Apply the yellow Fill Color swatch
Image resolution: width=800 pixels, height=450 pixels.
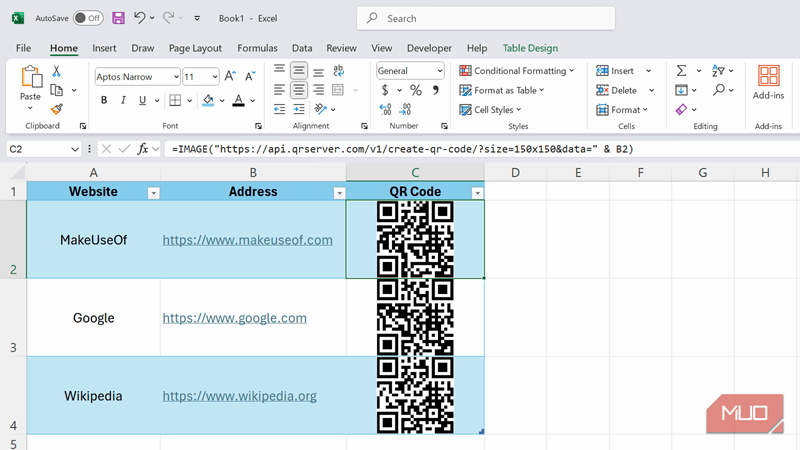coord(207,100)
